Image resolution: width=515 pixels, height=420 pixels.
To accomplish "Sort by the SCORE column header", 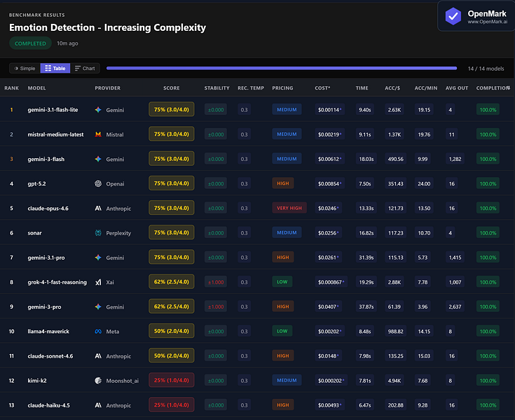I will (x=172, y=88).
